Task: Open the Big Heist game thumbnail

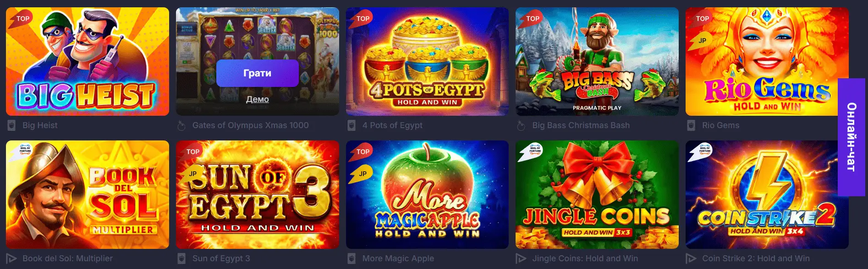Action: pos(88,61)
